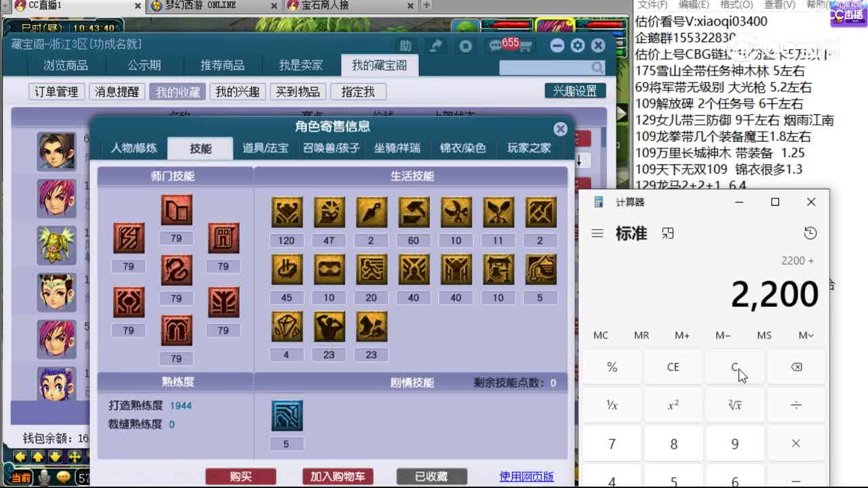Open the Calculator navigation hamburger menu
This screenshot has width=868, height=488.
(597, 232)
